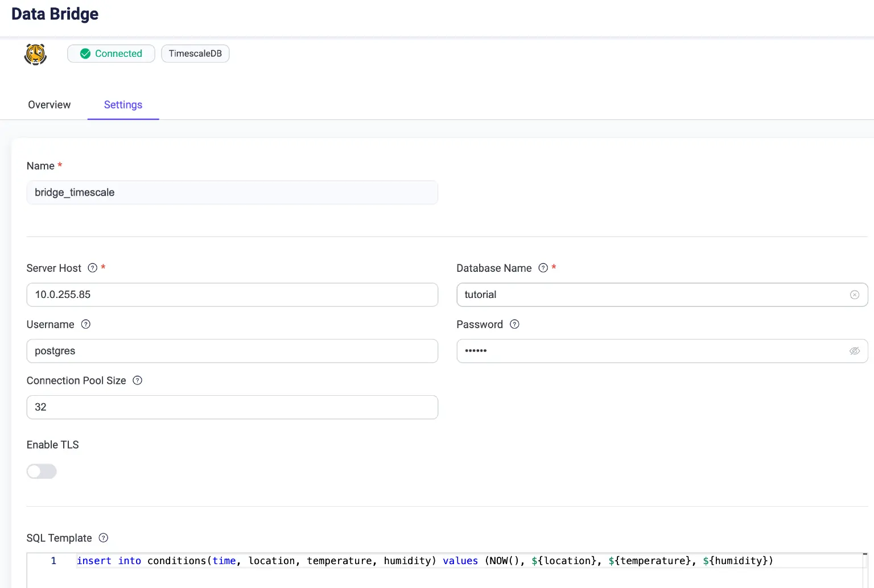Viewport: 874px width, 588px height.
Task: Toggle the Enable TLS switch
Action: pyautogui.click(x=42, y=471)
